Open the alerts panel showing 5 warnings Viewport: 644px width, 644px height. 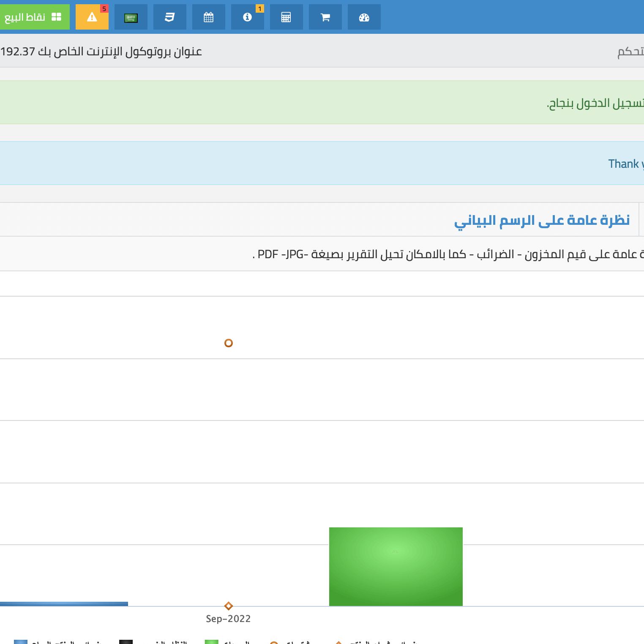pyautogui.click(x=92, y=17)
